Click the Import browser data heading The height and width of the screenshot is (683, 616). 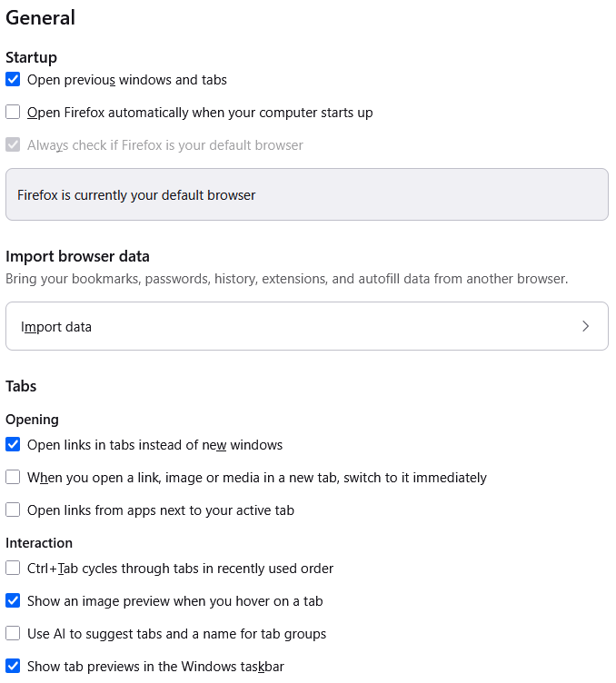(77, 256)
